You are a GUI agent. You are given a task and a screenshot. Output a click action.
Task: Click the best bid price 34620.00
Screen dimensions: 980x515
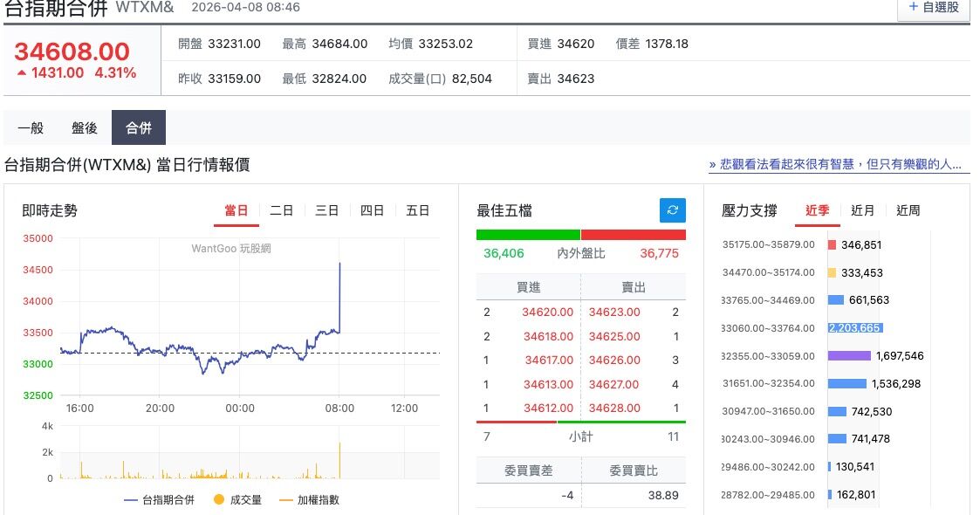click(548, 312)
